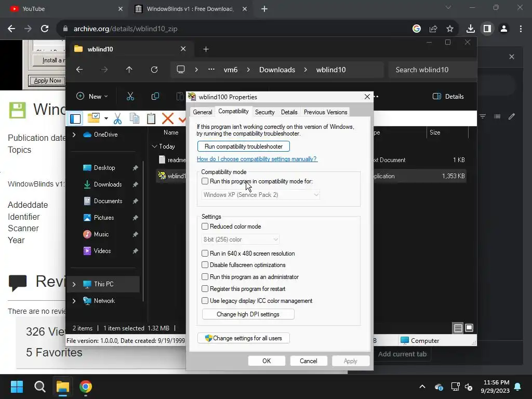Screen dimensions: 532x399
Task: Open the Details pane in Explorer
Action: (x=448, y=96)
